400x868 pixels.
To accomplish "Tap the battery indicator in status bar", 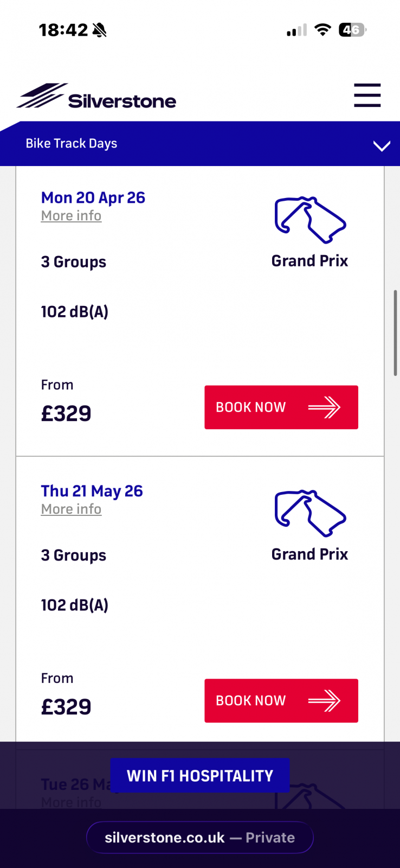I will (x=352, y=30).
